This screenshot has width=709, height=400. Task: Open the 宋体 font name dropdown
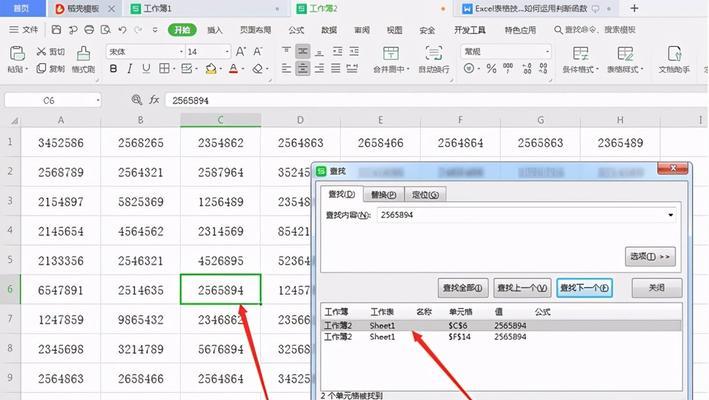coord(181,52)
